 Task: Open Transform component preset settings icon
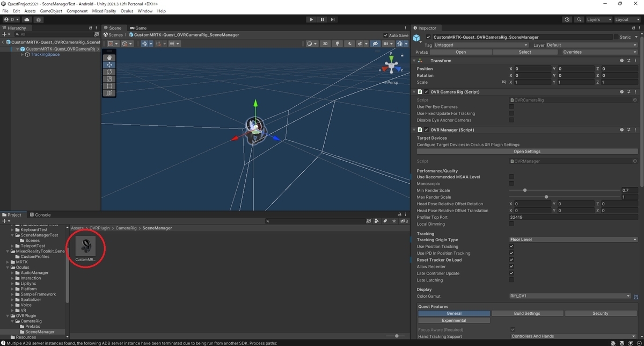tap(628, 61)
